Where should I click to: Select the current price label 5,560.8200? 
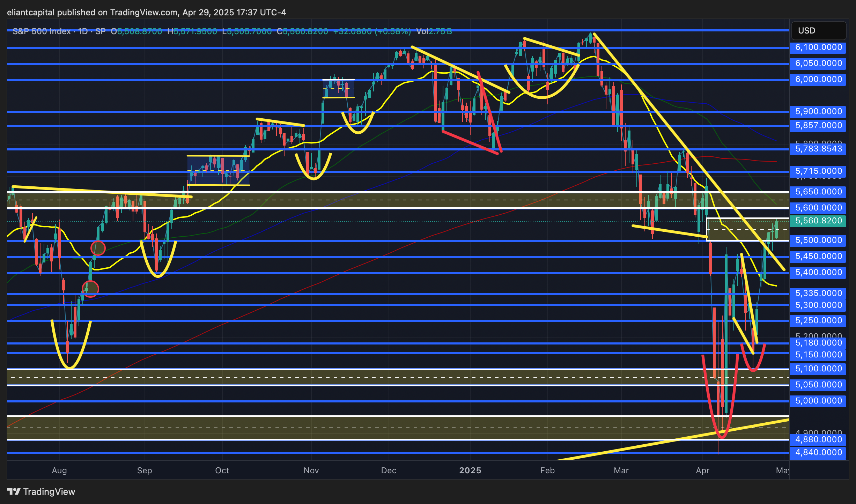818,221
